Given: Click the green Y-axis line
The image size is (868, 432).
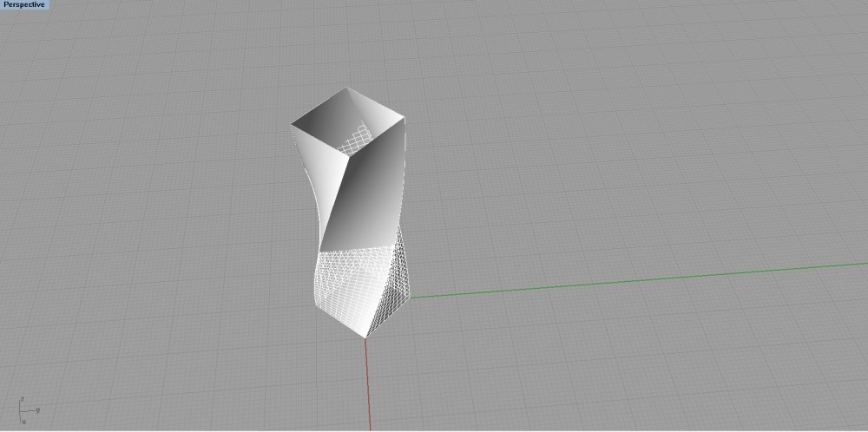Looking at the screenshot, I should click(x=639, y=280).
